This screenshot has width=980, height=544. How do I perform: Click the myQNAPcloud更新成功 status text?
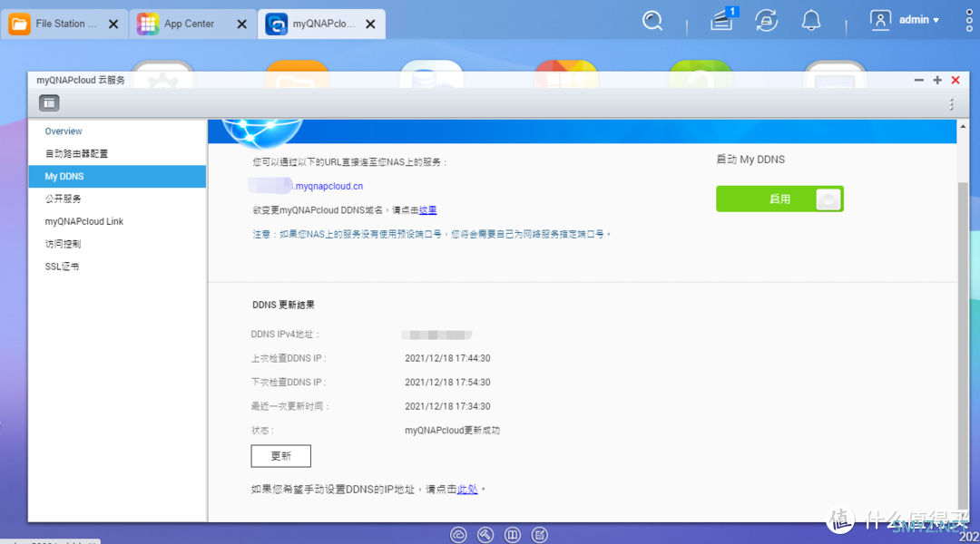pyautogui.click(x=453, y=431)
